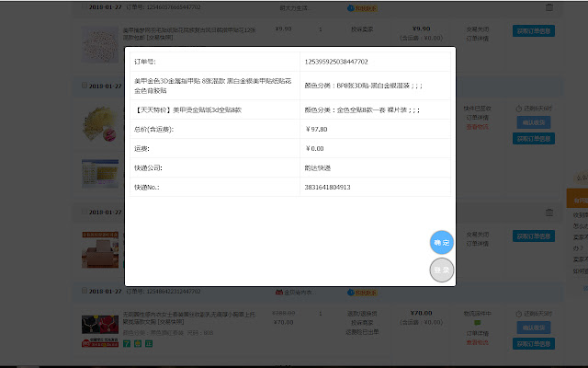The image size is (588, 368).
Task: Click bold price ¥9.90 in top order
Action: pyautogui.click(x=421, y=29)
